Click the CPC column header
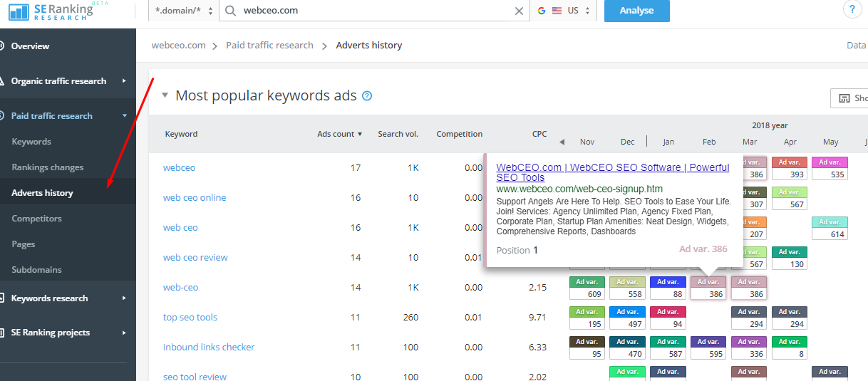The width and height of the screenshot is (868, 381). 539,134
